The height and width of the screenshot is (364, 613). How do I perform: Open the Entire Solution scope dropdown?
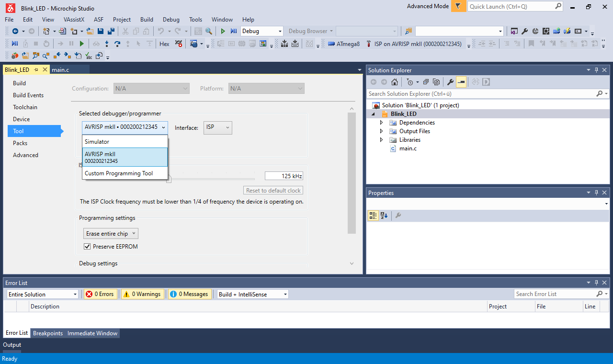42,294
